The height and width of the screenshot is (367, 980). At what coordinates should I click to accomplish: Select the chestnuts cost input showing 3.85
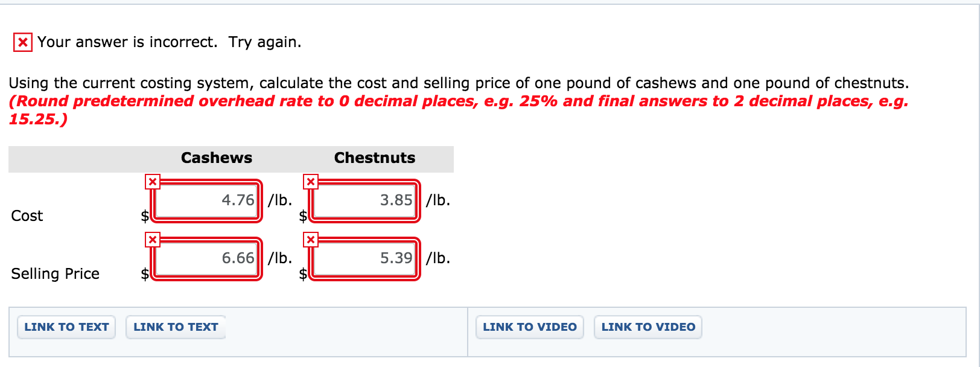[x=364, y=200]
